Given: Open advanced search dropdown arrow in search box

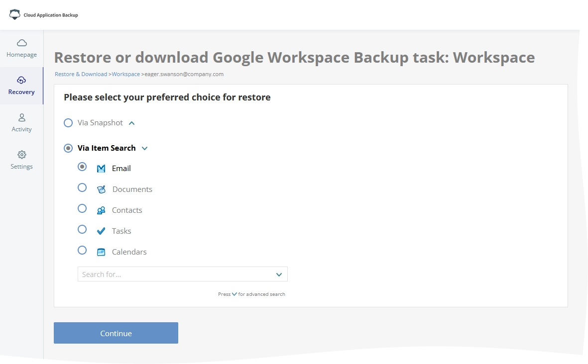Looking at the screenshot, I should (x=279, y=274).
